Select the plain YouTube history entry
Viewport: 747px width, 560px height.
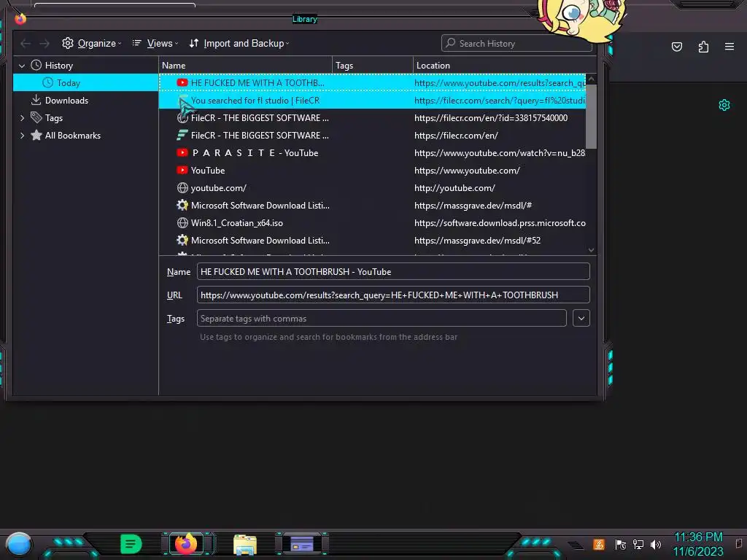pos(372,171)
